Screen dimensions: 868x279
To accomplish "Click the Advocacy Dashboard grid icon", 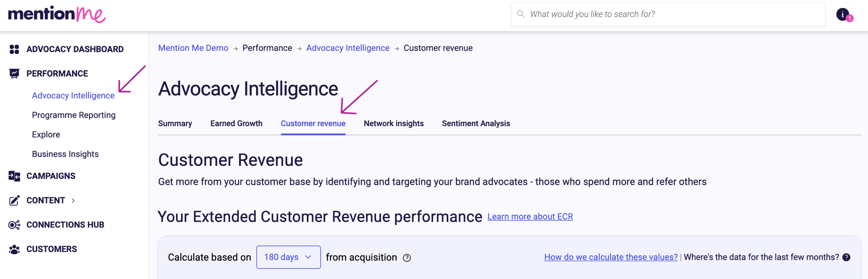I will click(x=14, y=49).
